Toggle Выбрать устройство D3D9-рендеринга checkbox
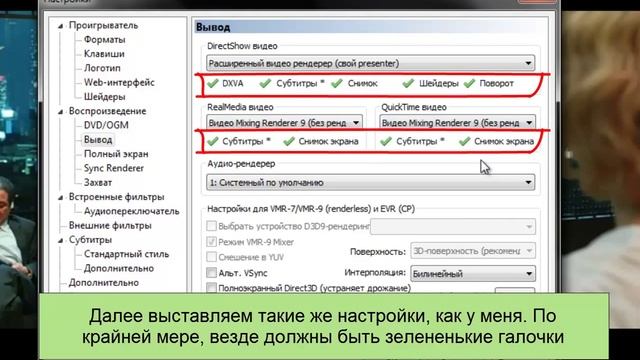The image size is (640, 360). coord(211,226)
